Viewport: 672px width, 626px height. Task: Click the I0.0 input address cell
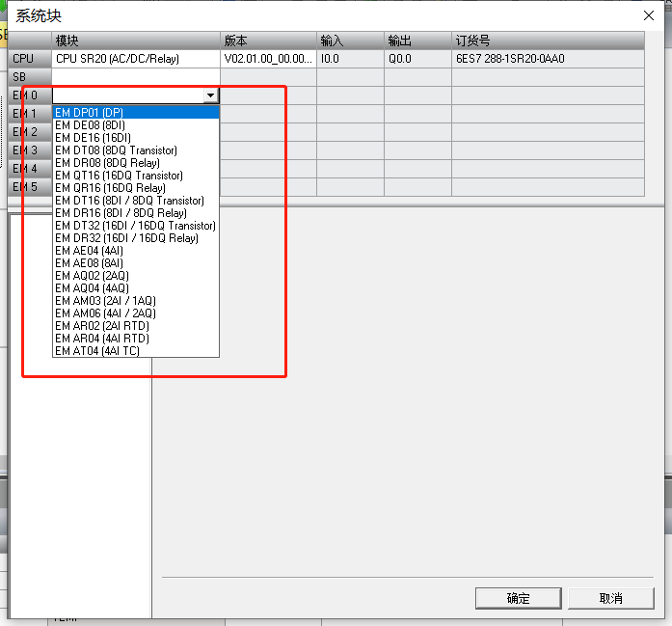(x=350, y=59)
